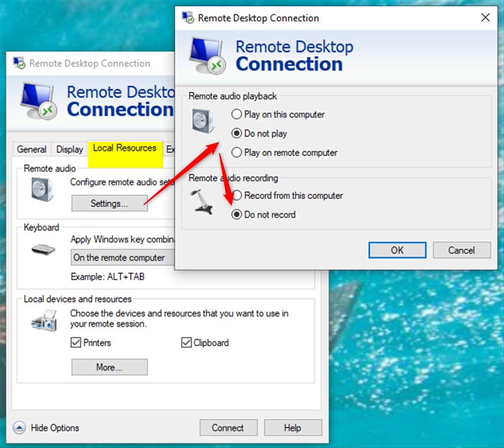Open remote audio Settings button
This screenshot has width=504, height=448.
pos(109,203)
